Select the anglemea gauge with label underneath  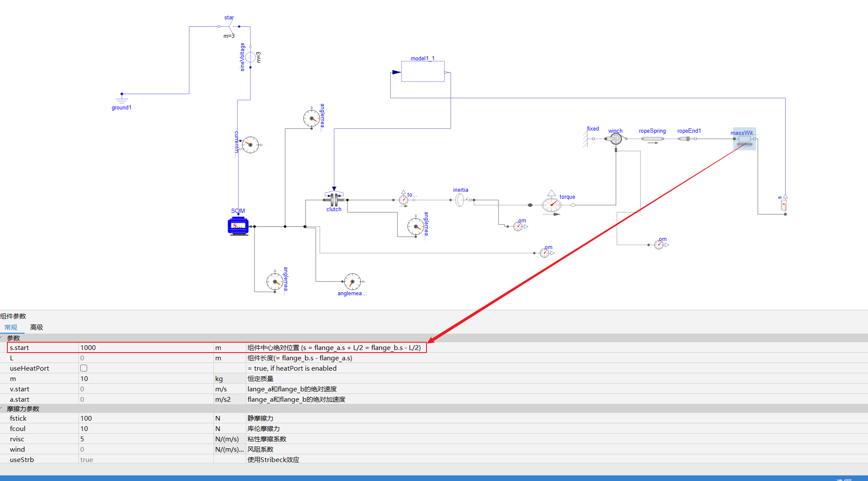[352, 281]
